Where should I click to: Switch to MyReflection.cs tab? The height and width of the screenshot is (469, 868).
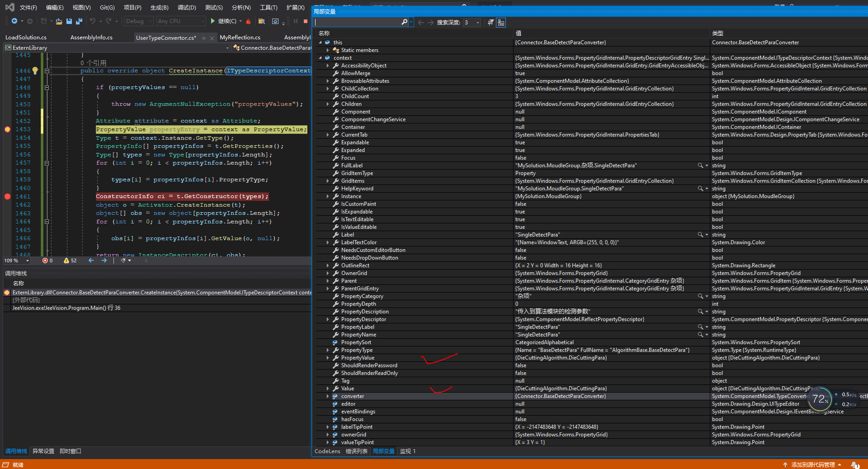click(x=240, y=38)
